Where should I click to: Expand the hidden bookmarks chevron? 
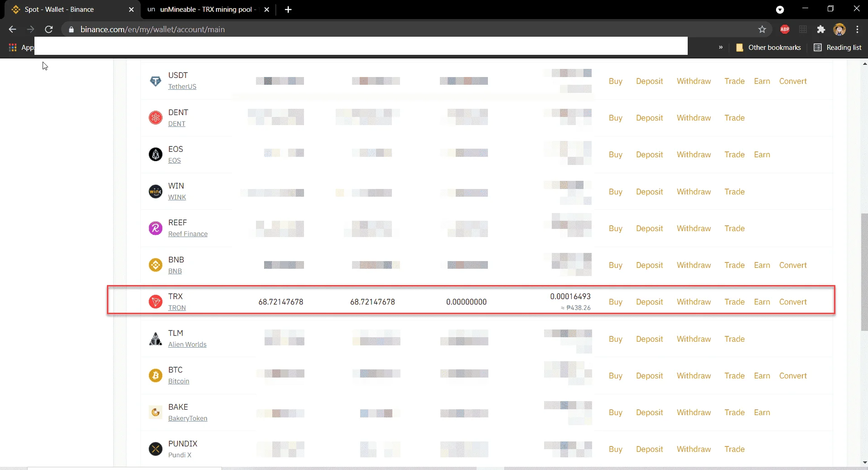click(721, 47)
